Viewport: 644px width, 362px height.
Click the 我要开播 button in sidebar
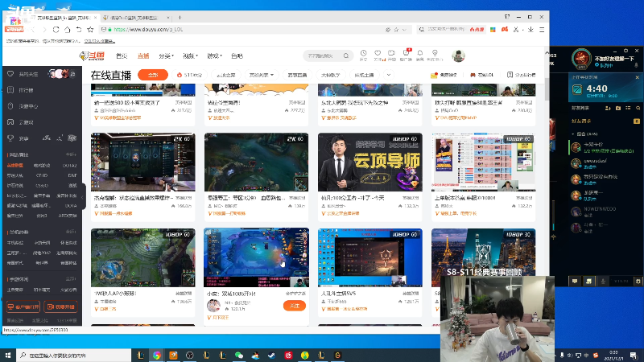(x=61, y=306)
